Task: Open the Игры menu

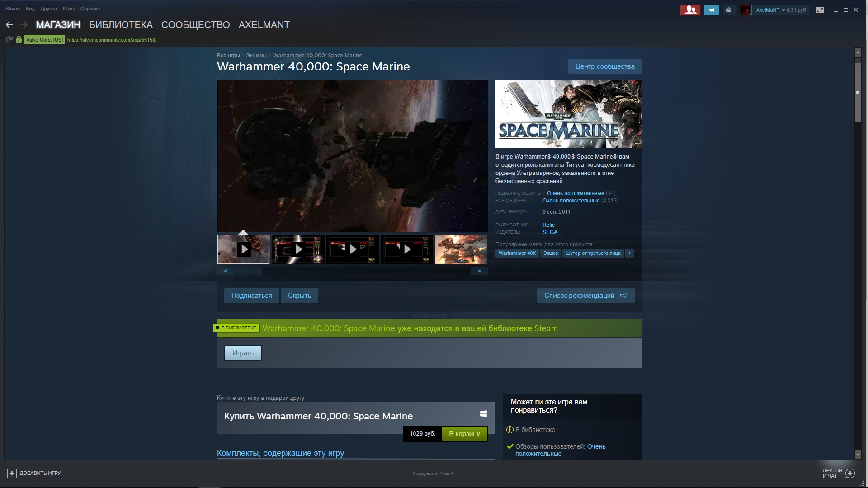Action: pyautogui.click(x=68, y=9)
